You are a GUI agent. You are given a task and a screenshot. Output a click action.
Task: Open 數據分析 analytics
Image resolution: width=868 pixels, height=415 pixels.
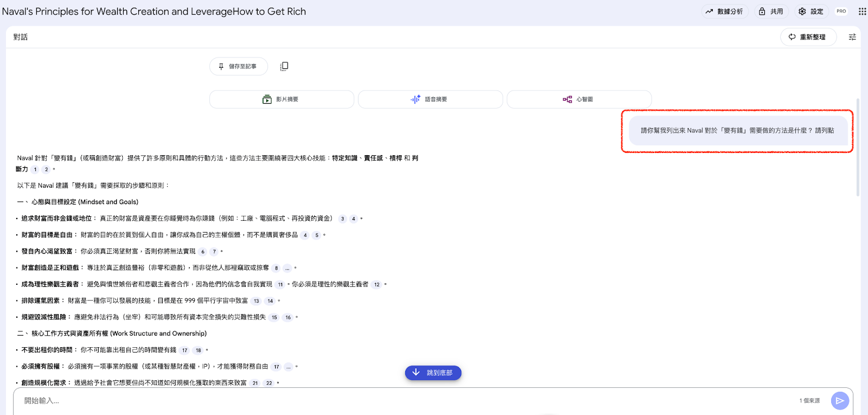[724, 11]
